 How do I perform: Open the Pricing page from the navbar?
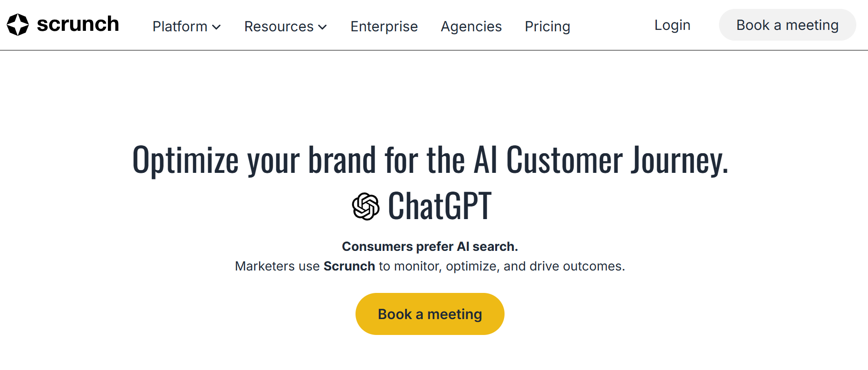tap(547, 27)
